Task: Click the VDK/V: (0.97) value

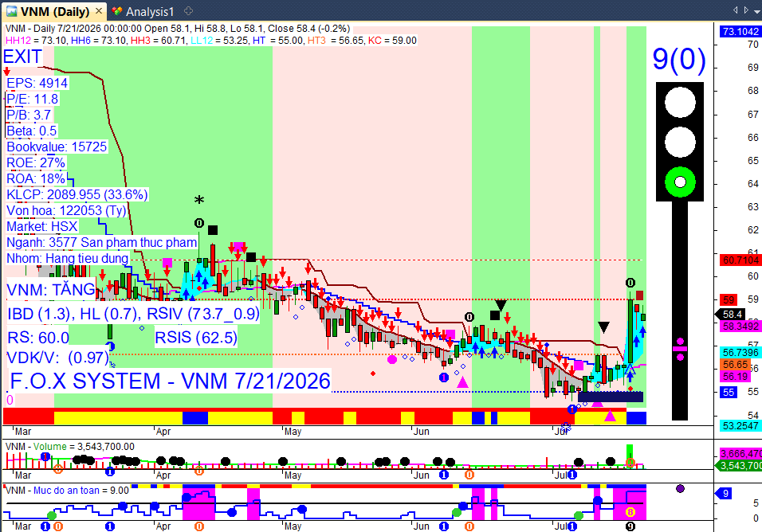Action: [58, 358]
